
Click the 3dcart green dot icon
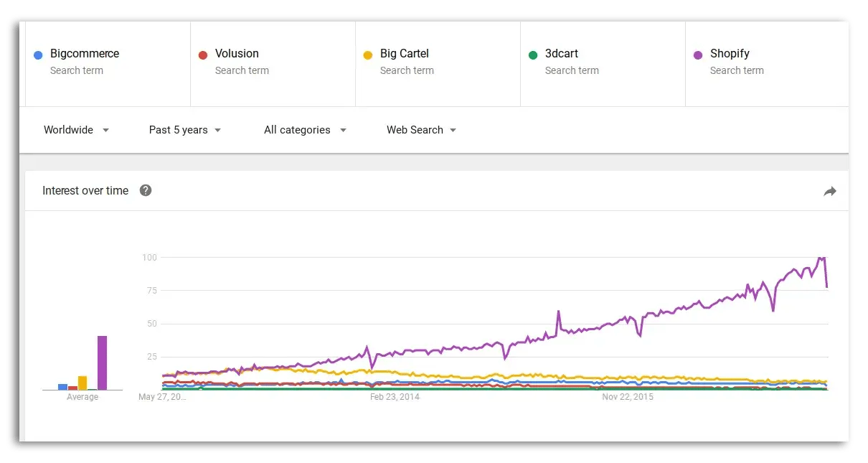[x=534, y=53]
